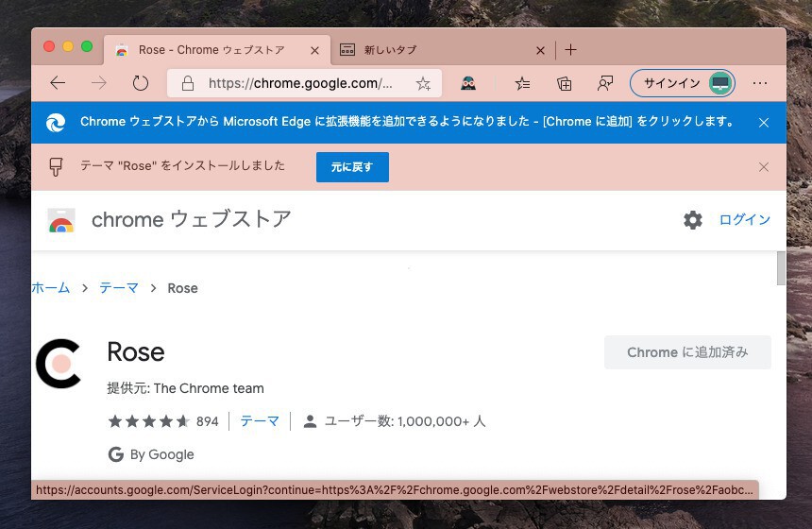
Task: Go to ホーム breadcrumb link
Action: (x=51, y=288)
